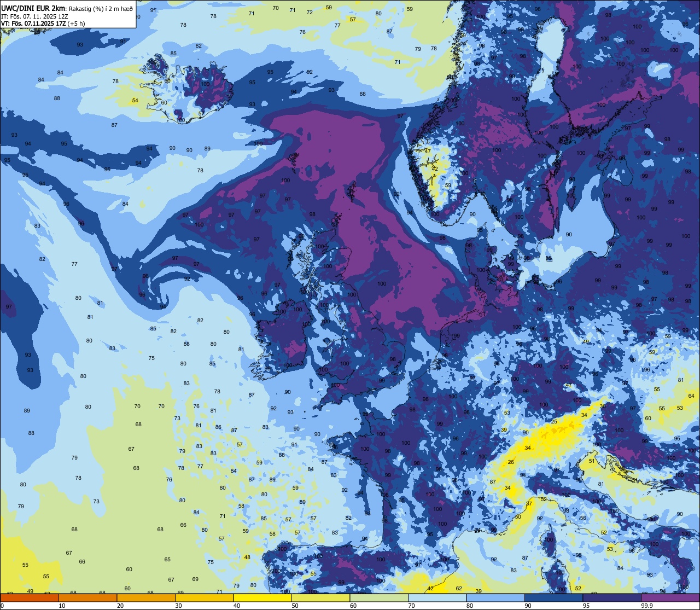Select the '54' humidity value in western Iceland
This screenshot has height=610, width=700.
pos(135,101)
